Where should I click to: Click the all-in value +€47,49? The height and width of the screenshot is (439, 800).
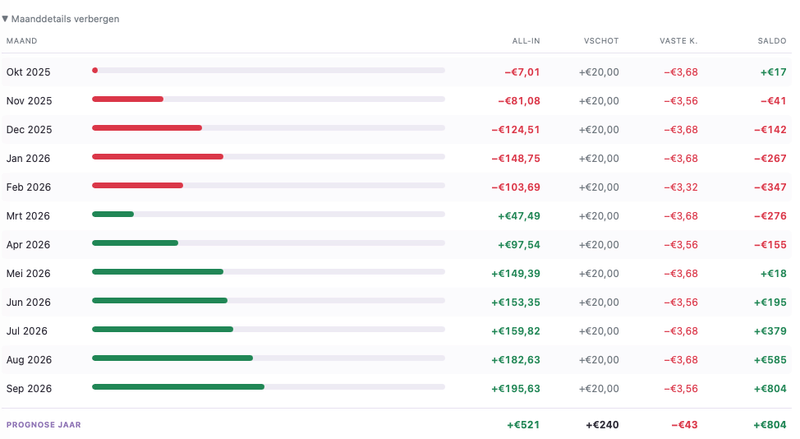tap(519, 216)
